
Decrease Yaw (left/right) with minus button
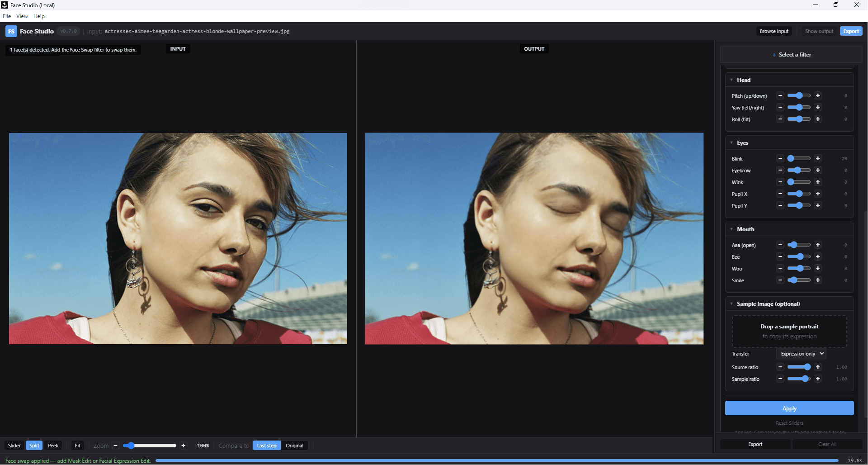[780, 107]
